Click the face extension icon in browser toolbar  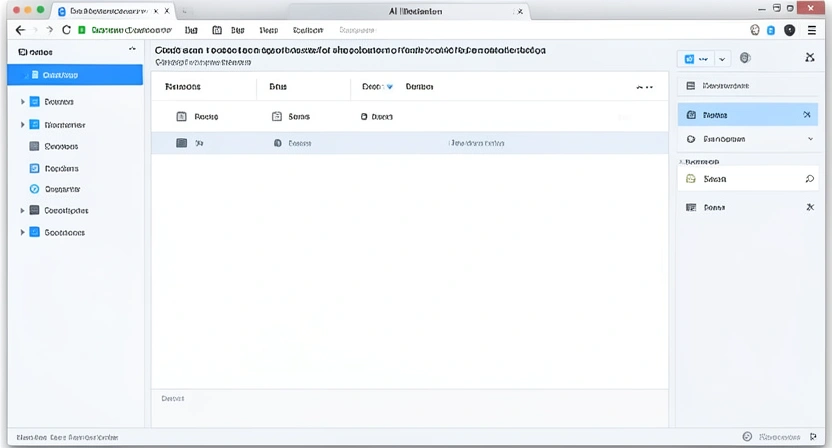[755, 30]
